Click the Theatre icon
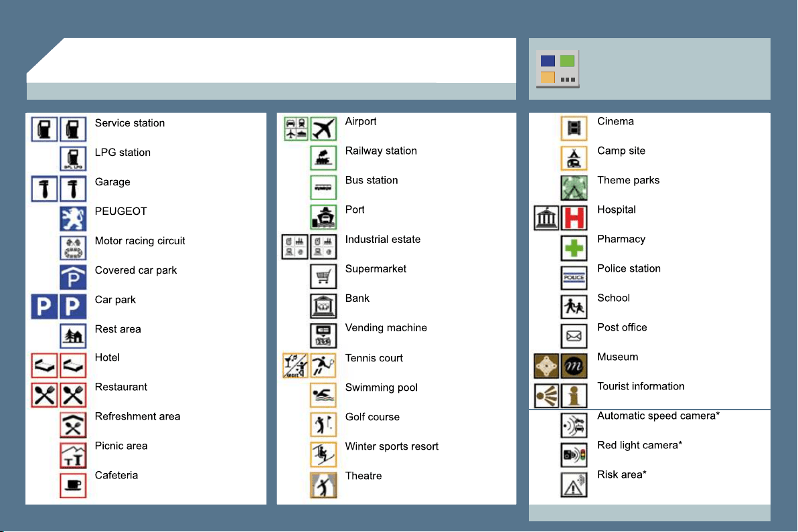Viewport: 798px width, 532px height. click(x=323, y=484)
